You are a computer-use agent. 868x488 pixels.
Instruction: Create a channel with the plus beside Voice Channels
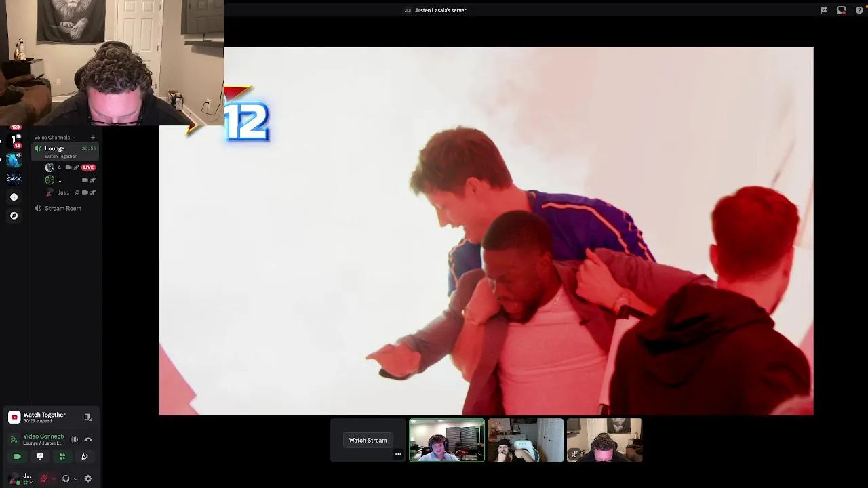pos(93,138)
